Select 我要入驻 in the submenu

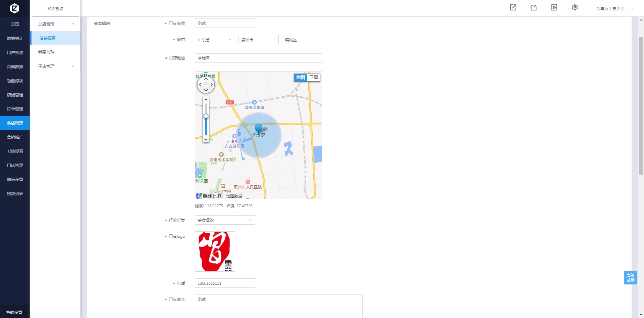46,52
